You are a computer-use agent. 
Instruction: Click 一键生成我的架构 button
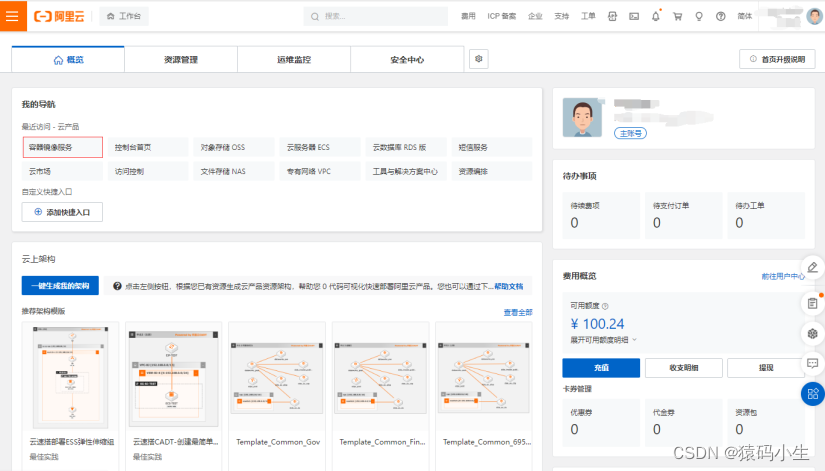pos(60,286)
